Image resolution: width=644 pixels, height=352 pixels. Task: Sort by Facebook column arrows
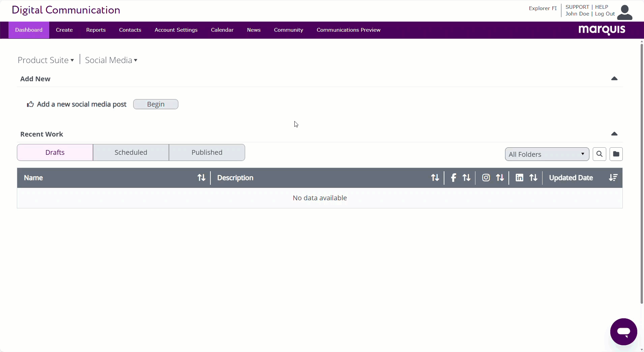[x=466, y=178]
